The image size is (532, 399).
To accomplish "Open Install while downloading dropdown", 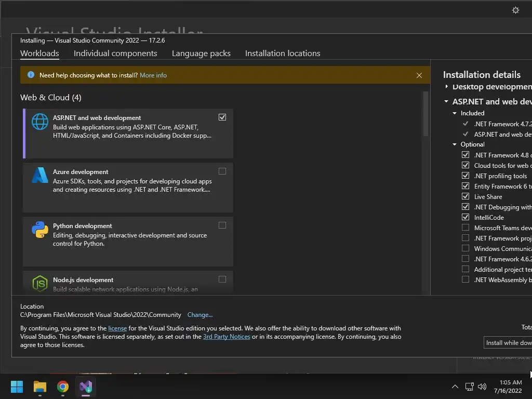I will [x=508, y=343].
